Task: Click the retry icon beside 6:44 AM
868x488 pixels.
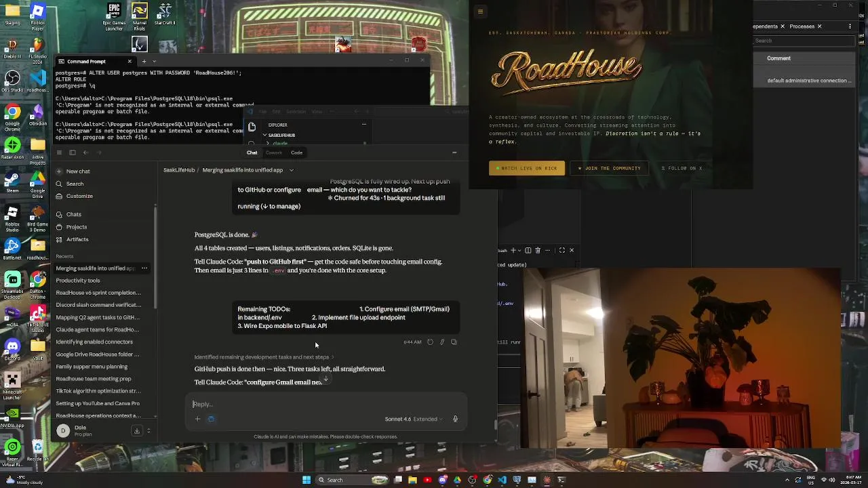Action: [430, 342]
